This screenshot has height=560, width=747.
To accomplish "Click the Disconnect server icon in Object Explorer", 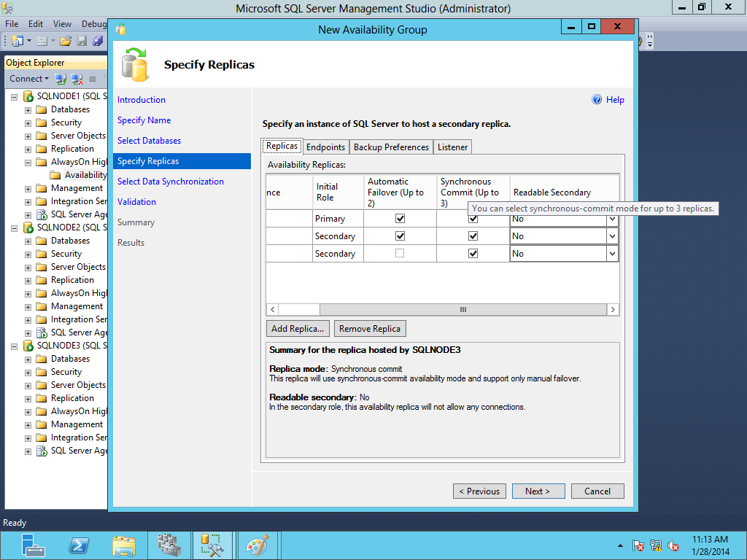I will point(77,79).
